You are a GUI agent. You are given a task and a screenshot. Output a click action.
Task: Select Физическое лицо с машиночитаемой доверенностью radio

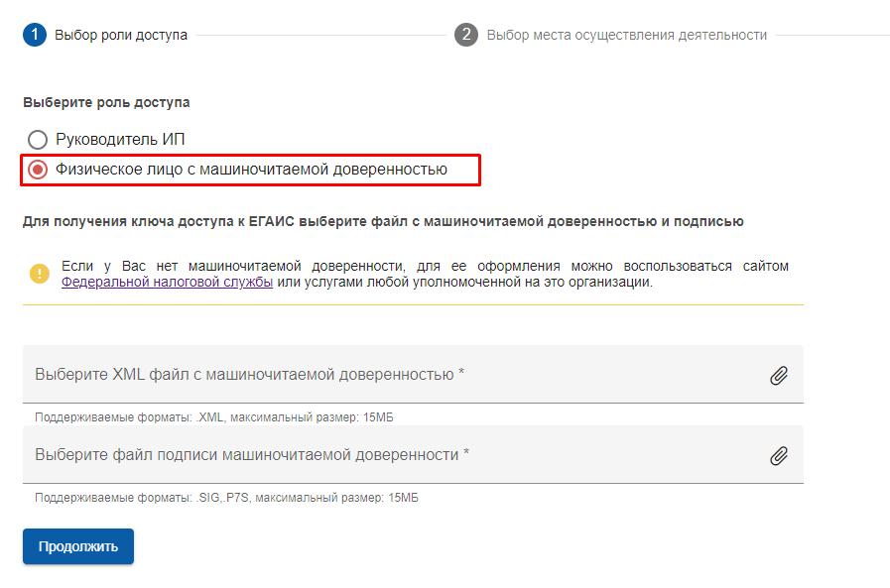(x=38, y=170)
